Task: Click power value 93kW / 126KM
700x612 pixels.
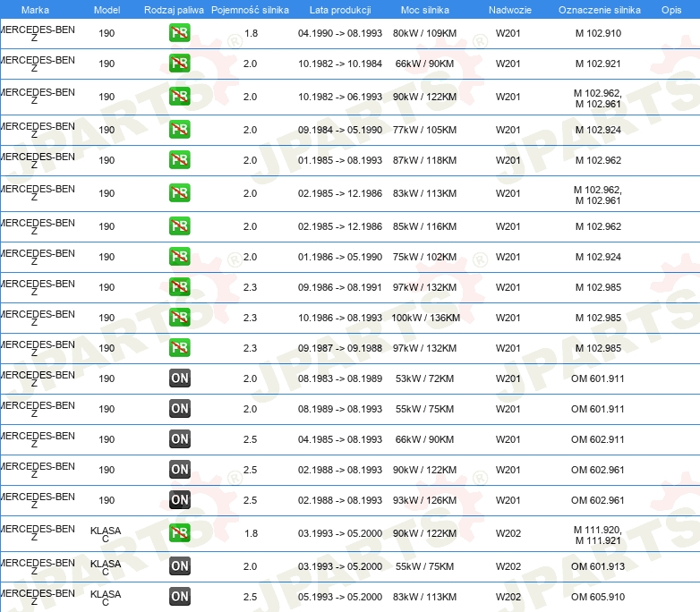Action: point(424,499)
